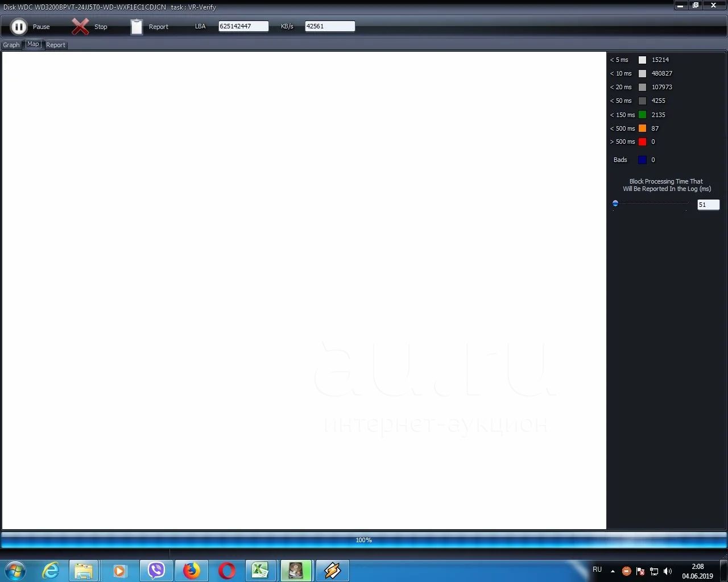The height and width of the screenshot is (582, 728).
Task: Select the Map tab
Action: [x=34, y=44]
